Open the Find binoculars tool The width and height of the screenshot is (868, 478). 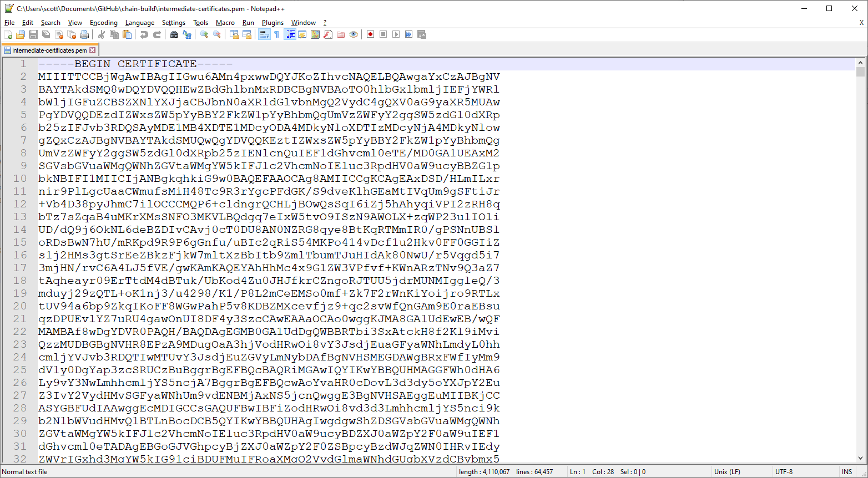[174, 34]
